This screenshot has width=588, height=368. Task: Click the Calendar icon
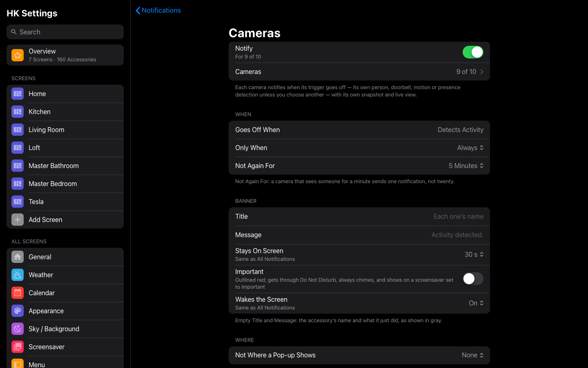18,293
